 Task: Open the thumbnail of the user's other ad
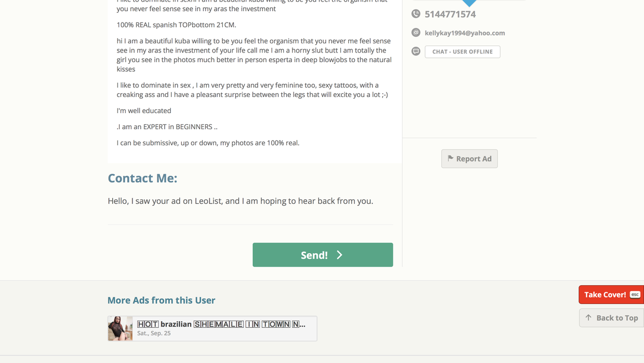[x=120, y=329]
